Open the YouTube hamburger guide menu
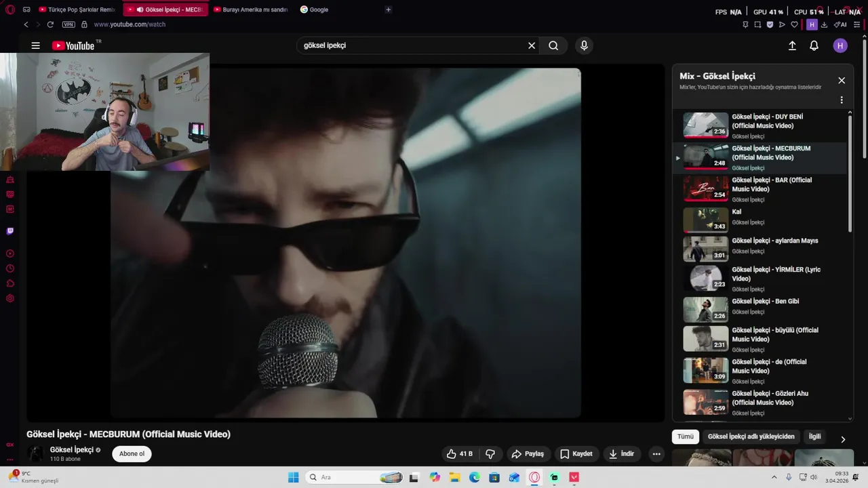This screenshot has width=868, height=488. 35,45
